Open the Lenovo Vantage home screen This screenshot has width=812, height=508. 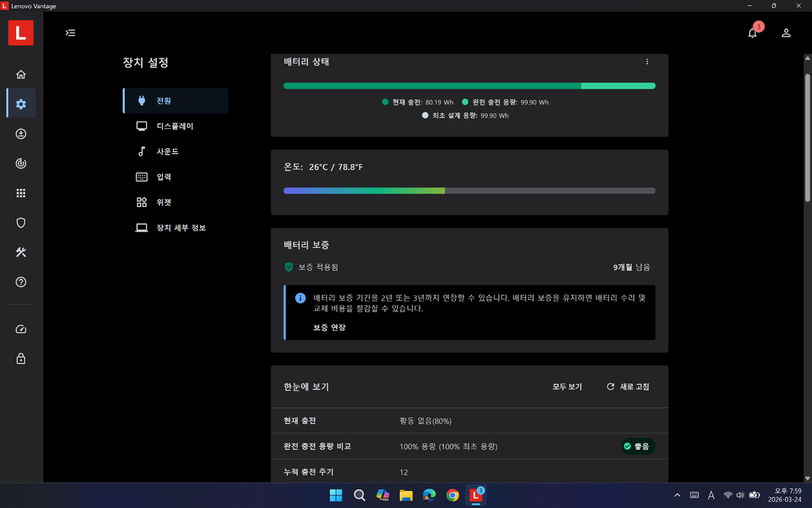point(20,75)
